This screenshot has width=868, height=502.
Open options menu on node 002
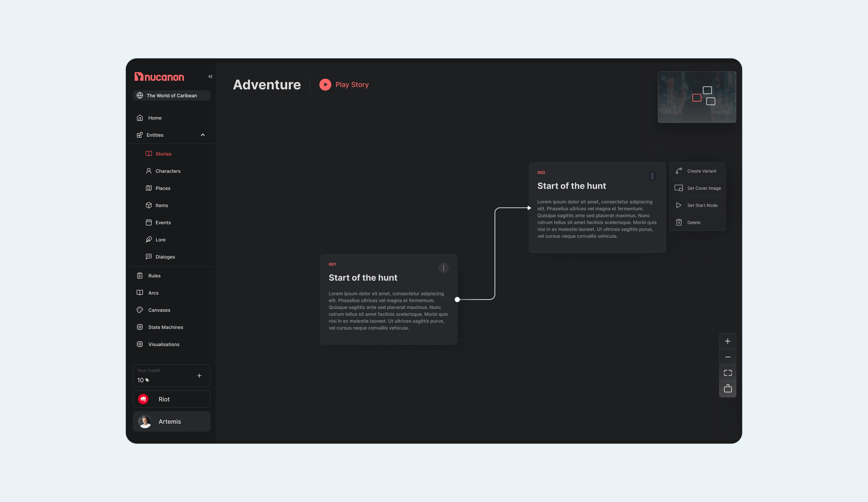[652, 176]
